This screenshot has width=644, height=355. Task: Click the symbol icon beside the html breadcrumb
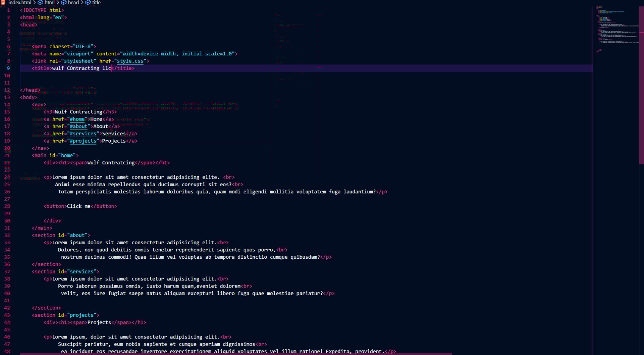pyautogui.click(x=40, y=2)
